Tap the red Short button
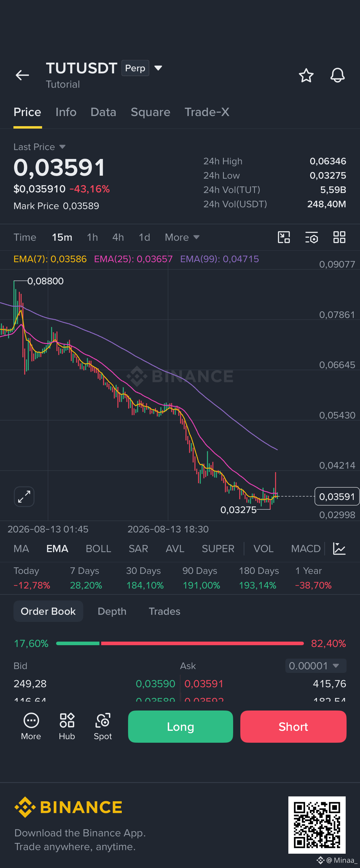 coord(293,727)
